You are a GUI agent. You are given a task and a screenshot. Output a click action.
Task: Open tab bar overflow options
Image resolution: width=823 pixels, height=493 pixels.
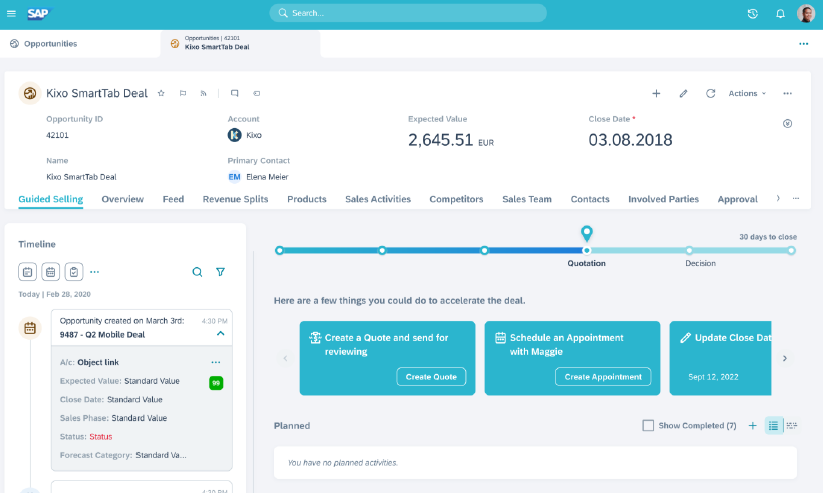804,44
